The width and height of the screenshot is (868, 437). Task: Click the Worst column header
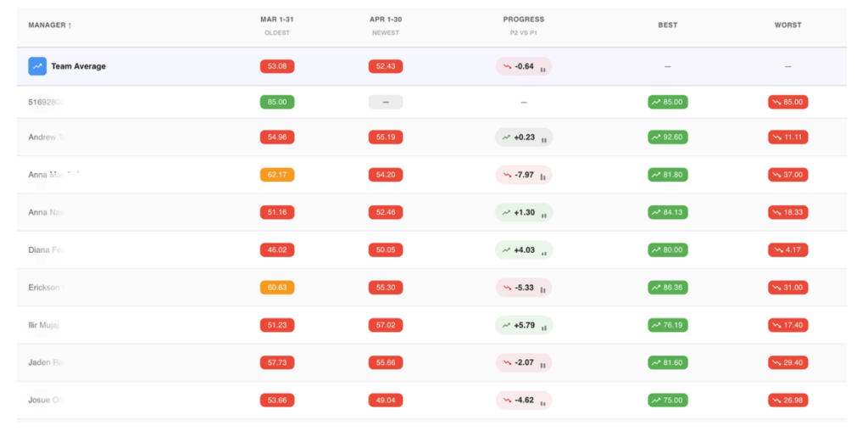(787, 25)
